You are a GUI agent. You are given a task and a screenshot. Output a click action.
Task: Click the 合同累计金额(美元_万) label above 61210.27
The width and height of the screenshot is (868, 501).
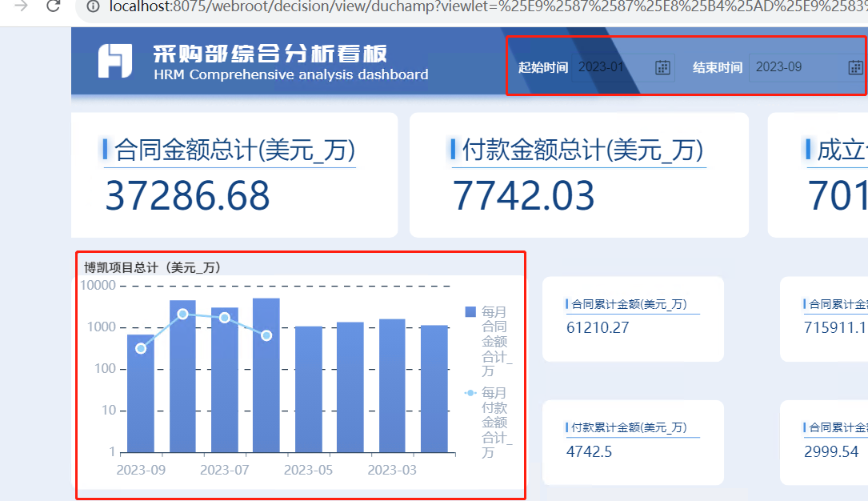tap(629, 304)
